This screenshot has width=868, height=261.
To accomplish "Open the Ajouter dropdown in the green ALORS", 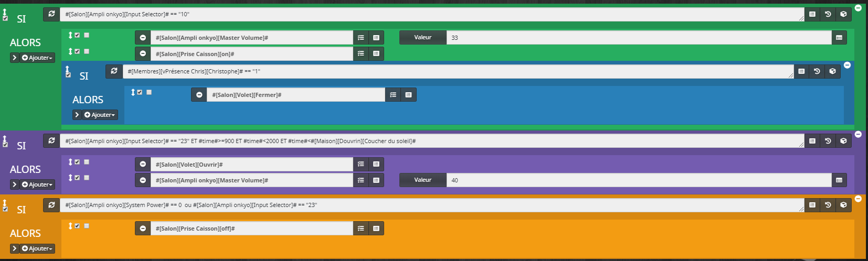I will tap(37, 58).
